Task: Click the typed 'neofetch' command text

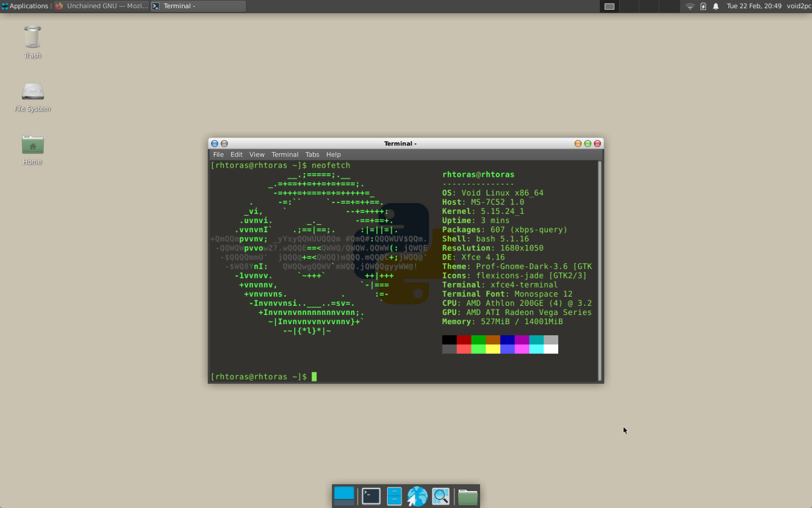Action: 331,166
